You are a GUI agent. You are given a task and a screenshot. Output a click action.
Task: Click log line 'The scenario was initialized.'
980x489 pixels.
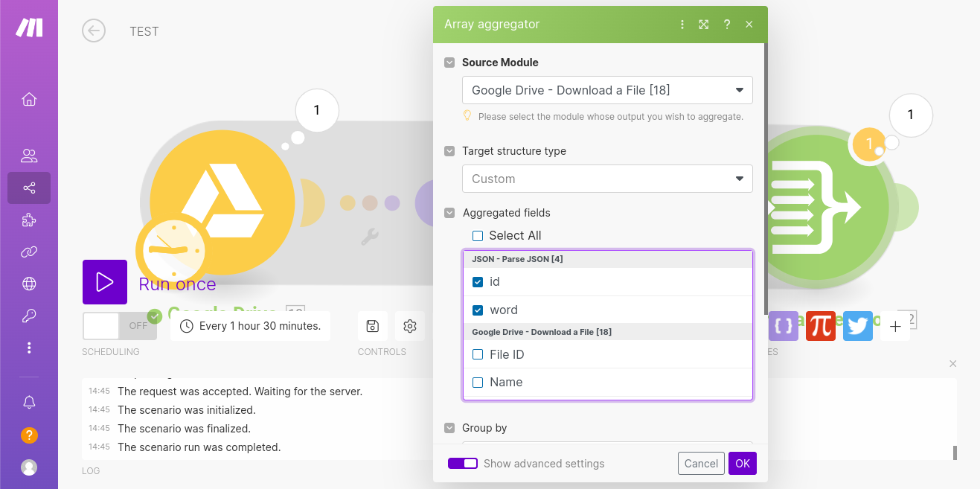(187, 410)
